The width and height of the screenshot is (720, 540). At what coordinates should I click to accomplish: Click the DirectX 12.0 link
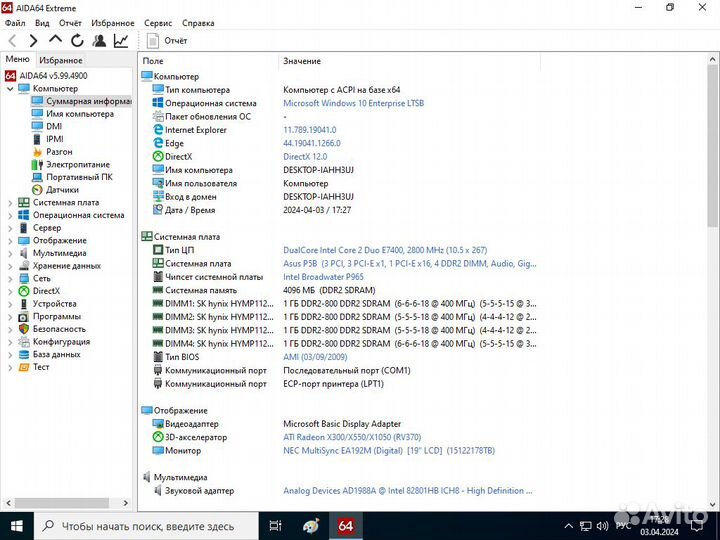point(305,157)
